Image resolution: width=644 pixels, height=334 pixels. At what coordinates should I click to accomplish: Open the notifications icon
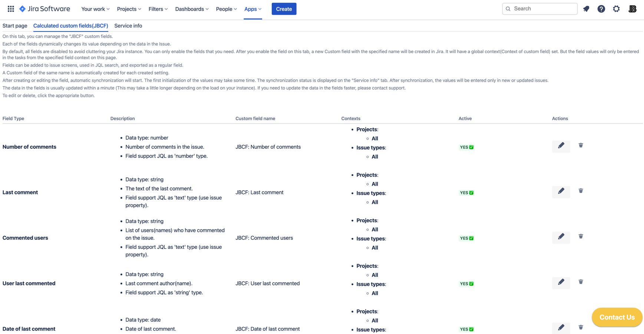[586, 9]
